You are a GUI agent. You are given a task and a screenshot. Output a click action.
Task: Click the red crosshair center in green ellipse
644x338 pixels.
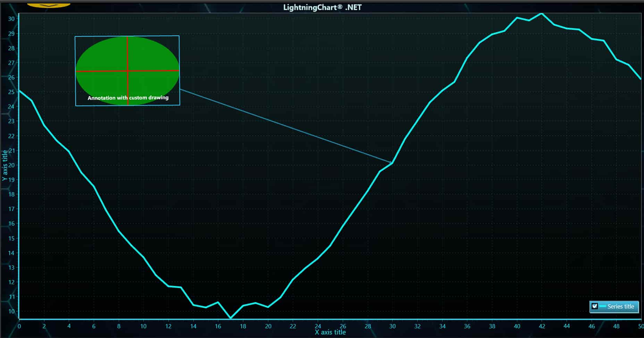[128, 71]
